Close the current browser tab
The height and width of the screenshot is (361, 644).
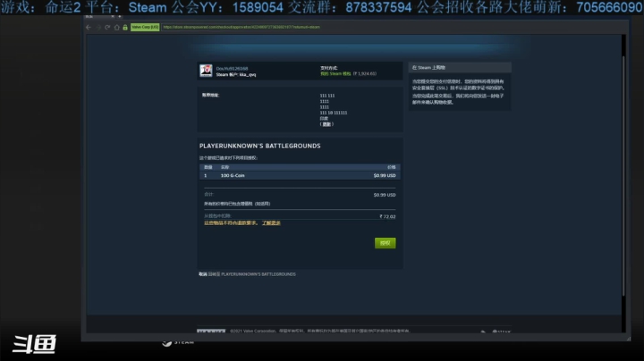[112, 17]
